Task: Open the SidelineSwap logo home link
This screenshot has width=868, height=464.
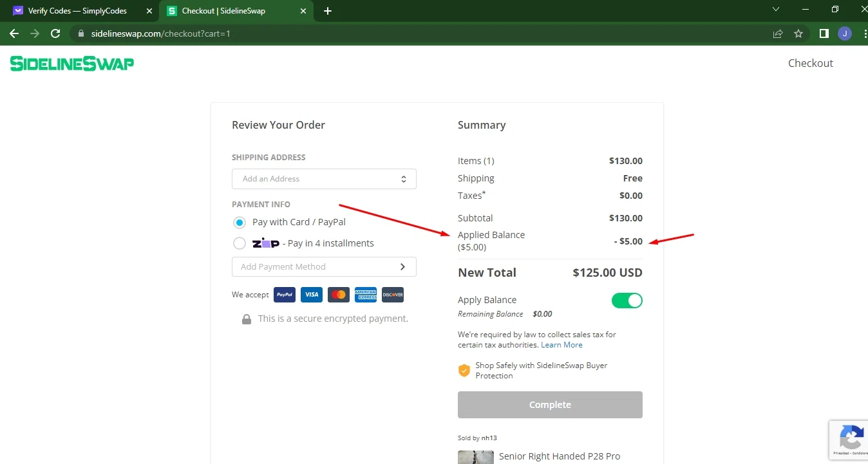Action: point(72,63)
